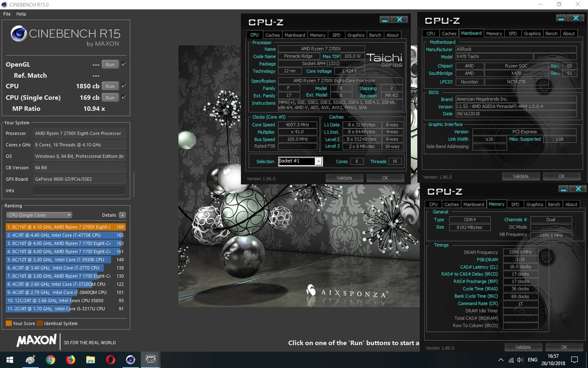The image size is (588, 368).
Task: Open File Explorer from the taskbar
Action: (x=90, y=360)
